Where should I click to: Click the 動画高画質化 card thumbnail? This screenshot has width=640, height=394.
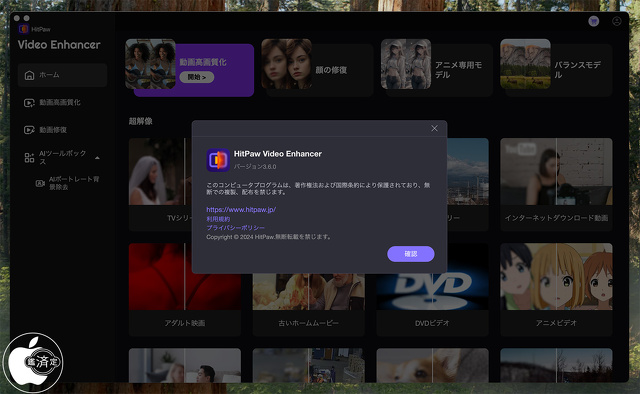point(150,64)
